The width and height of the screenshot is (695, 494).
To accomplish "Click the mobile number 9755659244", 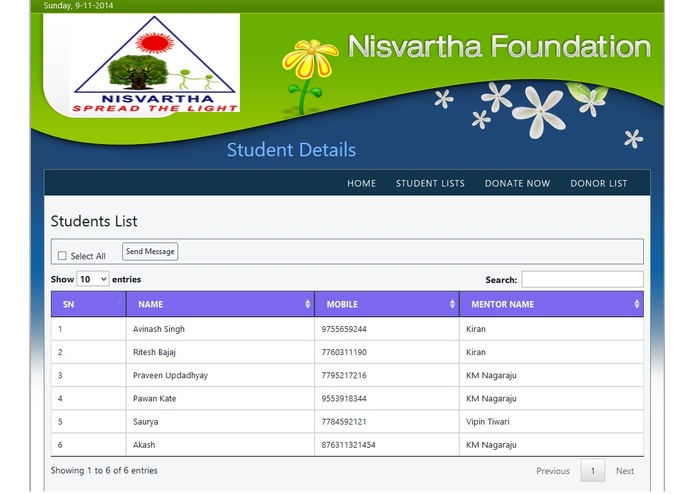I will pyautogui.click(x=344, y=329).
